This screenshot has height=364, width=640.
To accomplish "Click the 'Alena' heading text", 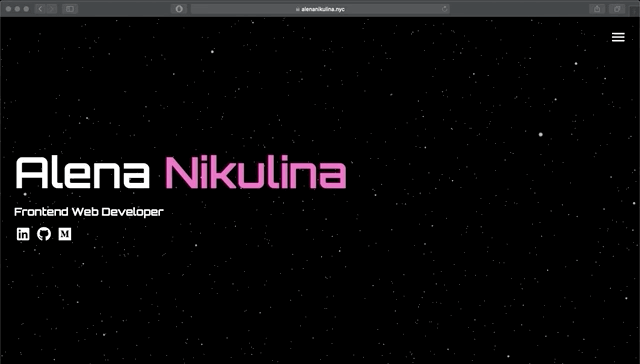I will click(x=83, y=173).
